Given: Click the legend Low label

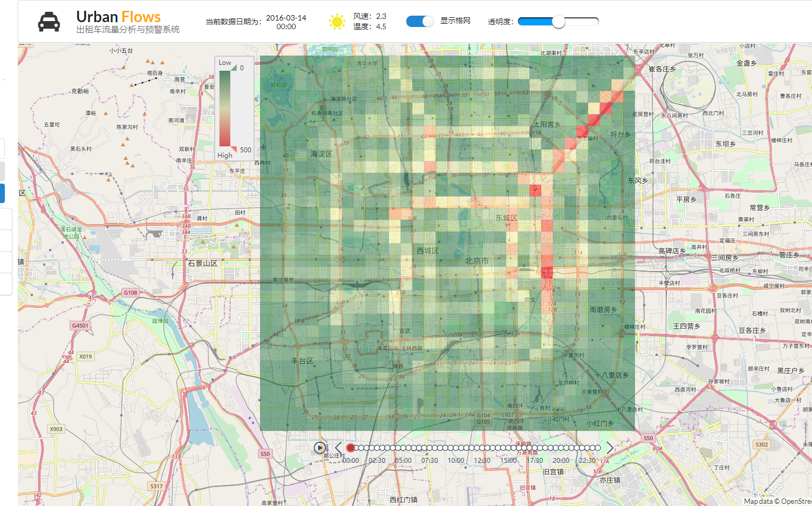Looking at the screenshot, I should click(225, 63).
